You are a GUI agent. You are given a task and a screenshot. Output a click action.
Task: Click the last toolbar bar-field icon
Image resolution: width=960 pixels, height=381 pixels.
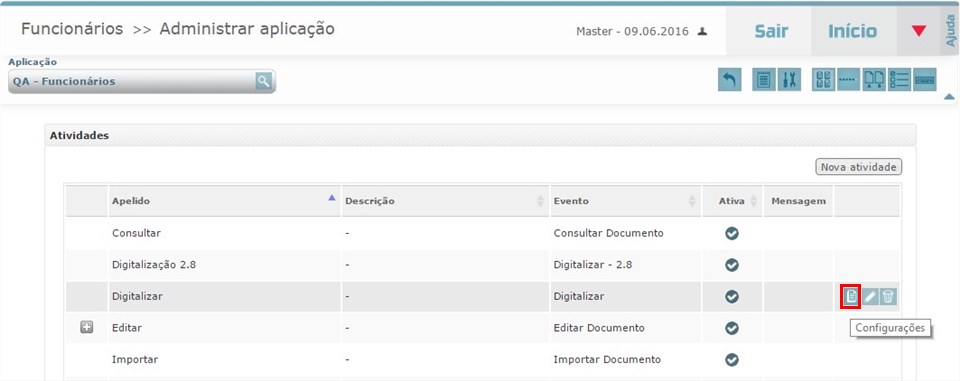coord(924,80)
